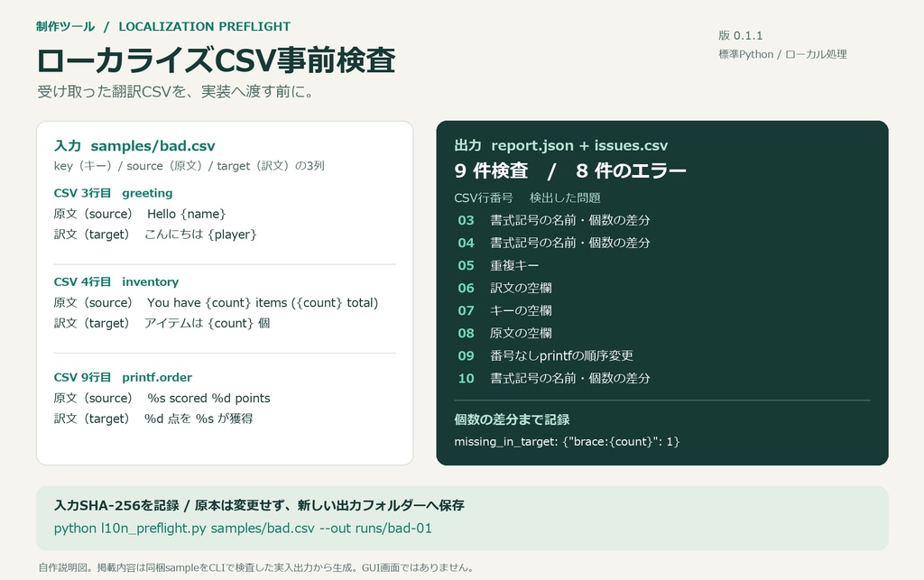Click the target text こんにちは {player}
Viewport: 924px width, 580px height.
click(x=200, y=235)
